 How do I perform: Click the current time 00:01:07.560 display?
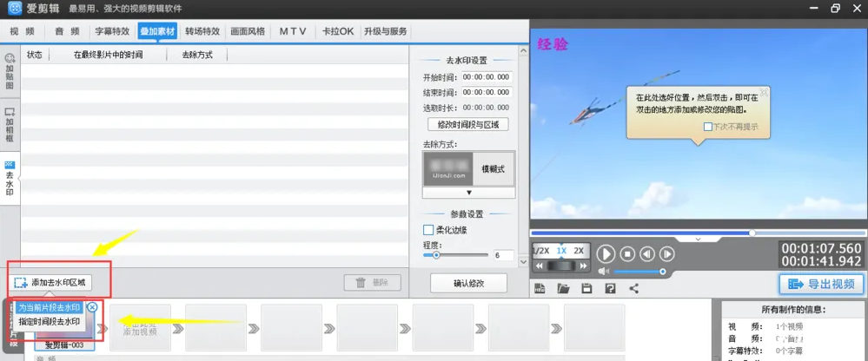click(821, 248)
